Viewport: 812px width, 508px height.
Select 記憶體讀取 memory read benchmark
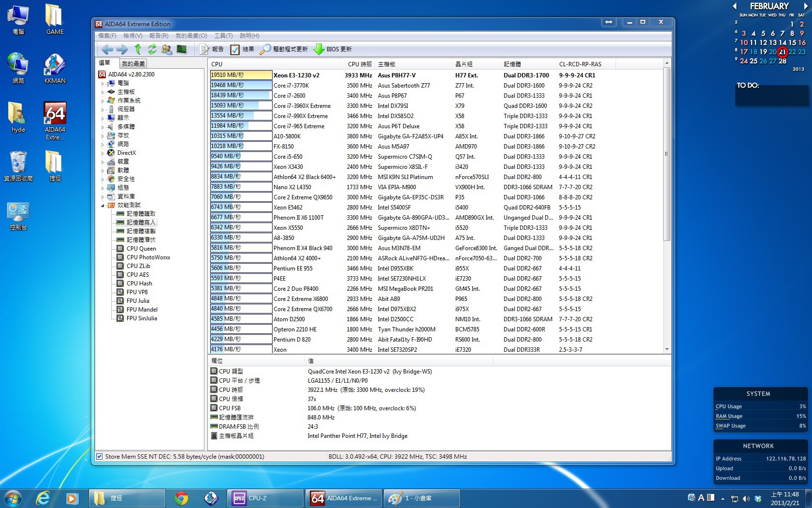141,214
